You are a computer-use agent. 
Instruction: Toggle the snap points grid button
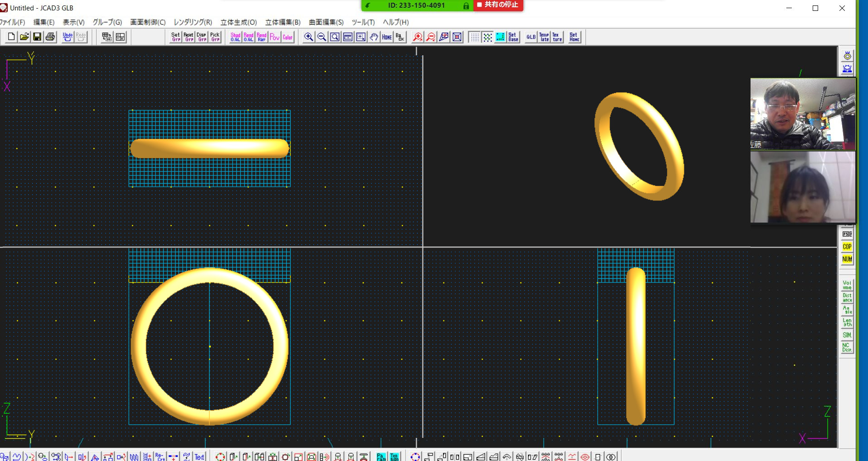(x=488, y=37)
